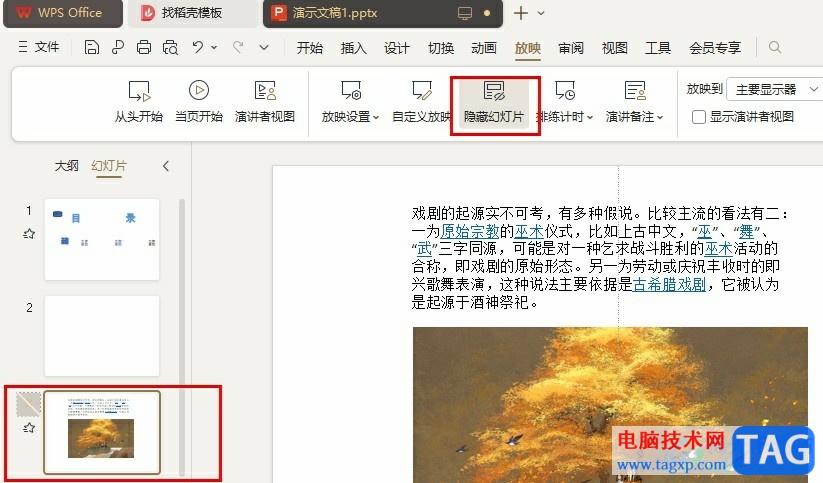Viewport: 823px width, 483px height.
Task: Switch to the 设计 ribbon tab
Action: [x=397, y=48]
